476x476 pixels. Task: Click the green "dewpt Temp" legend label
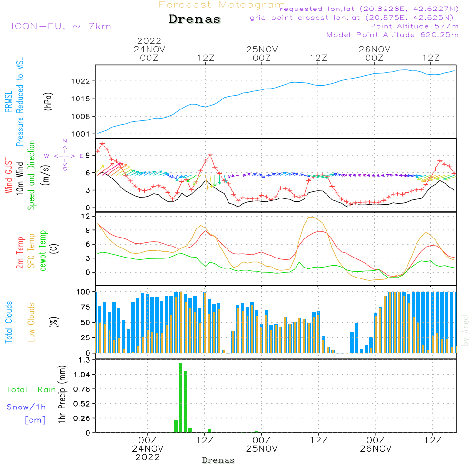tap(42, 250)
